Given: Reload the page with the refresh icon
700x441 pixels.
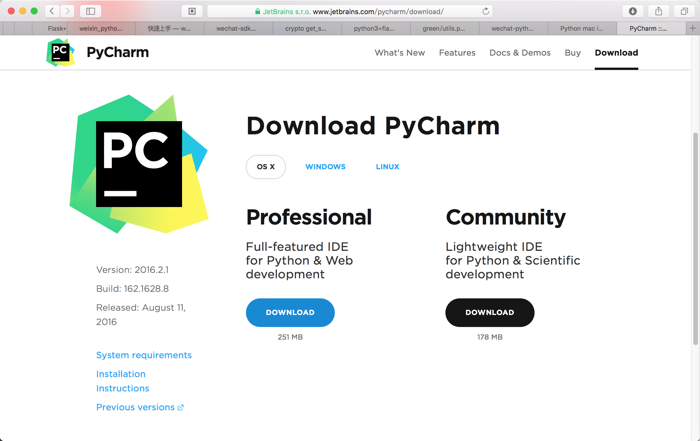Looking at the screenshot, I should (485, 11).
